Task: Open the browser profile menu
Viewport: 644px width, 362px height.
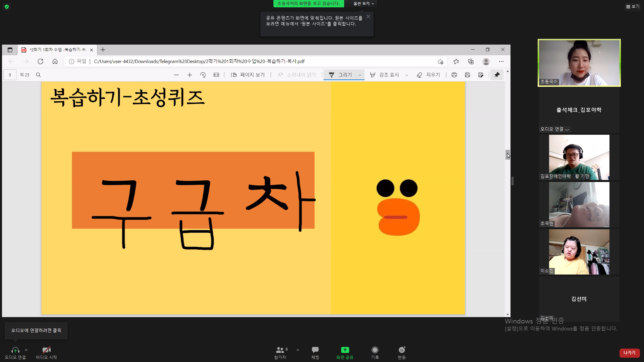Action: [x=486, y=61]
